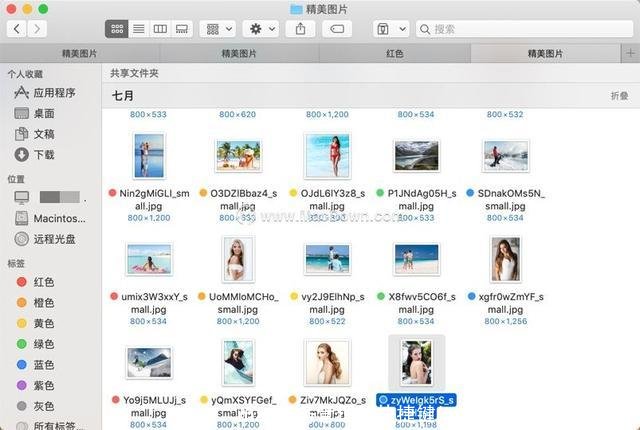The width and height of the screenshot is (640, 430).
Task: Select 桌面 in the sidebar
Action: pos(44,113)
